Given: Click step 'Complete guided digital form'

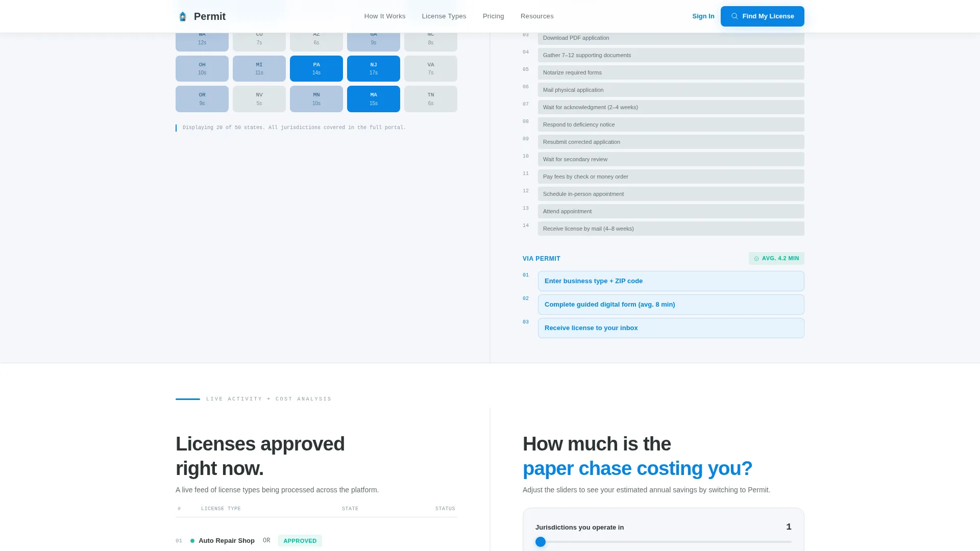Looking at the screenshot, I should [671, 305].
